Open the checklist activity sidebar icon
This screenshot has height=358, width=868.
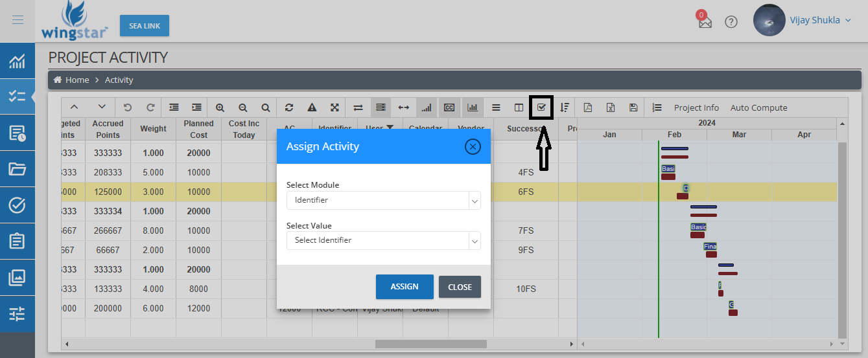(x=18, y=97)
